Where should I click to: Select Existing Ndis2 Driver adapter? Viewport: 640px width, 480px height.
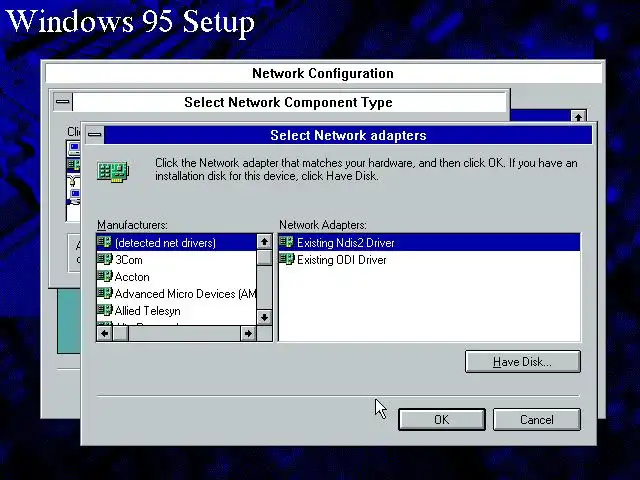[429, 242]
